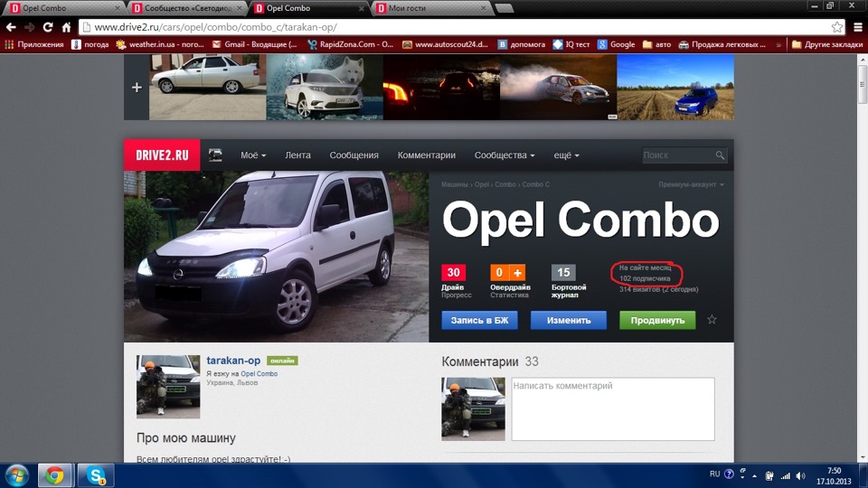The width and height of the screenshot is (868, 488).
Task: Open the допомога bookmark
Action: pyautogui.click(x=522, y=44)
